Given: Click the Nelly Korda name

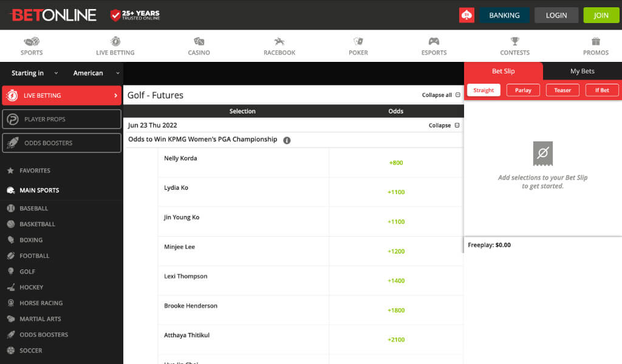Looking at the screenshot, I should (180, 158).
